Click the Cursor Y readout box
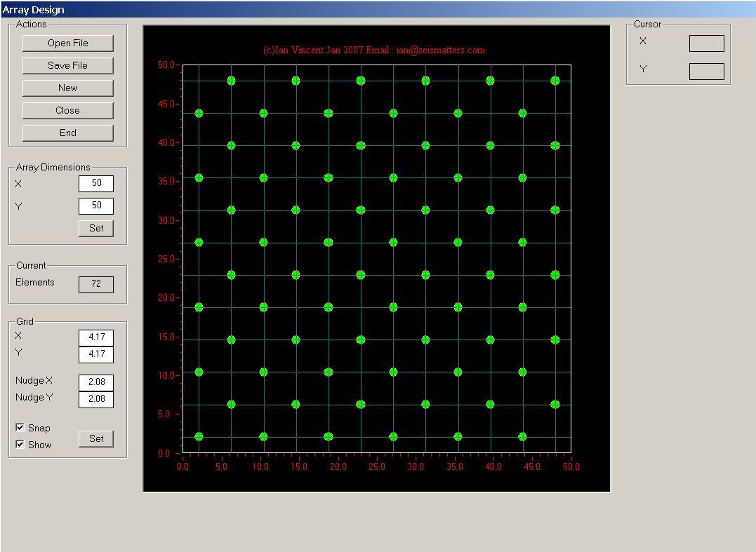 tap(706, 72)
